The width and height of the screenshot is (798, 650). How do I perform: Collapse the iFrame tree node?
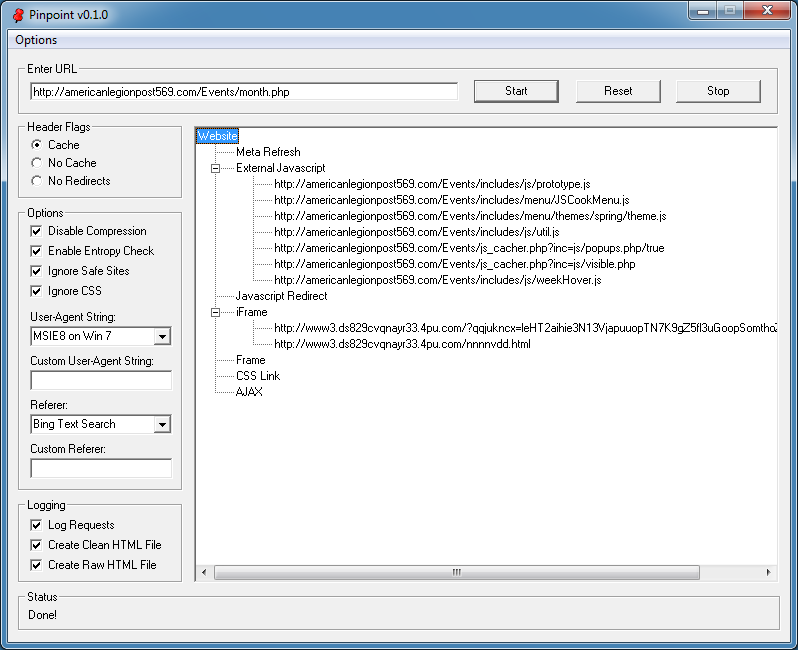216,312
